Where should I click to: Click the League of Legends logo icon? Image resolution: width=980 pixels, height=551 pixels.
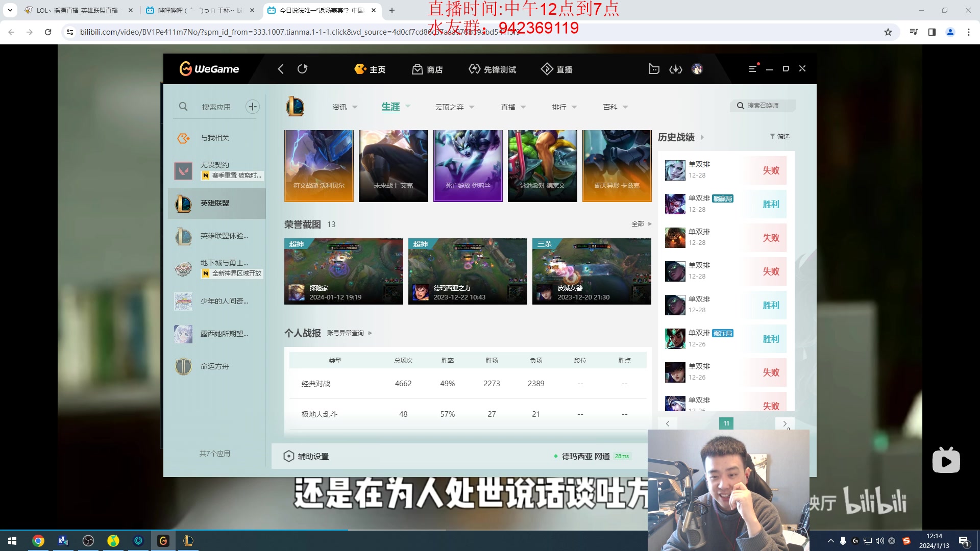295,107
